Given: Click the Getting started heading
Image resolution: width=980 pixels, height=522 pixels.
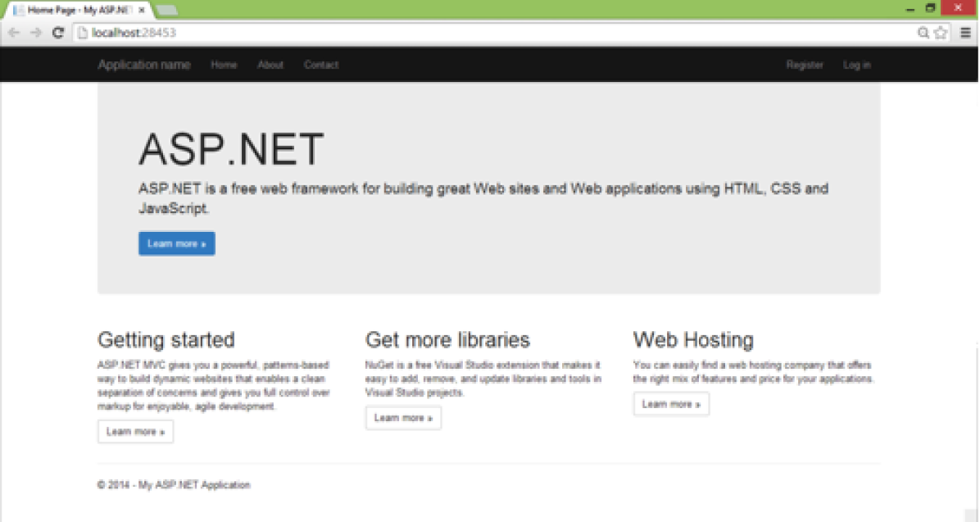Looking at the screenshot, I should coord(166,340).
